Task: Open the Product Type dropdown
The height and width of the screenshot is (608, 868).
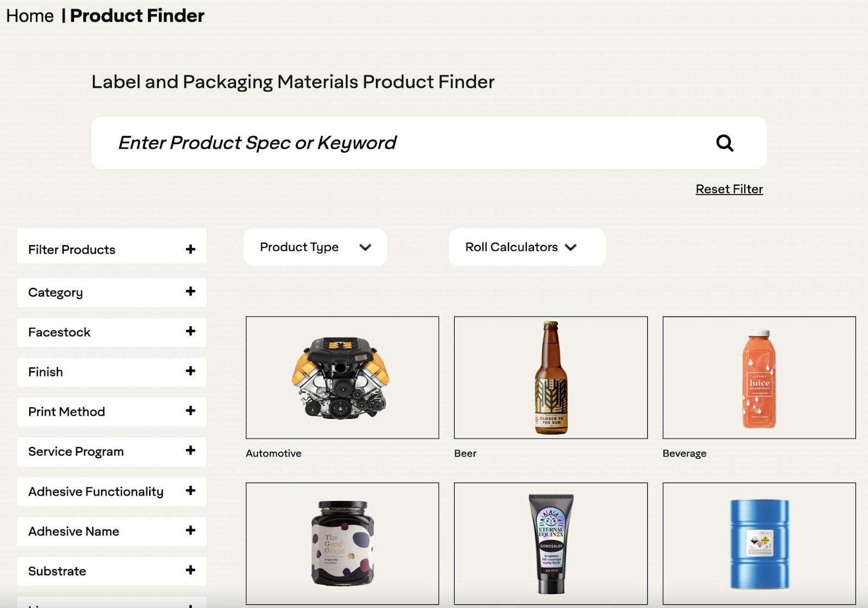Action: coord(315,247)
